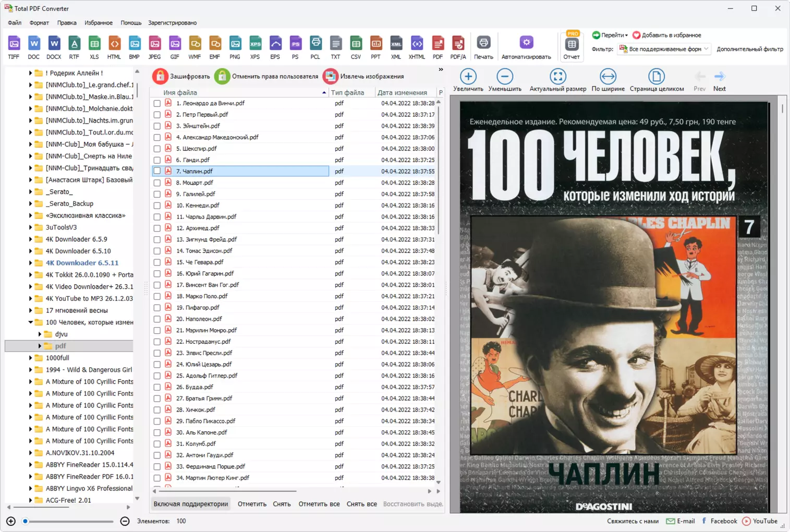Select the DOC conversion icon
790x532 pixels.
click(34, 47)
